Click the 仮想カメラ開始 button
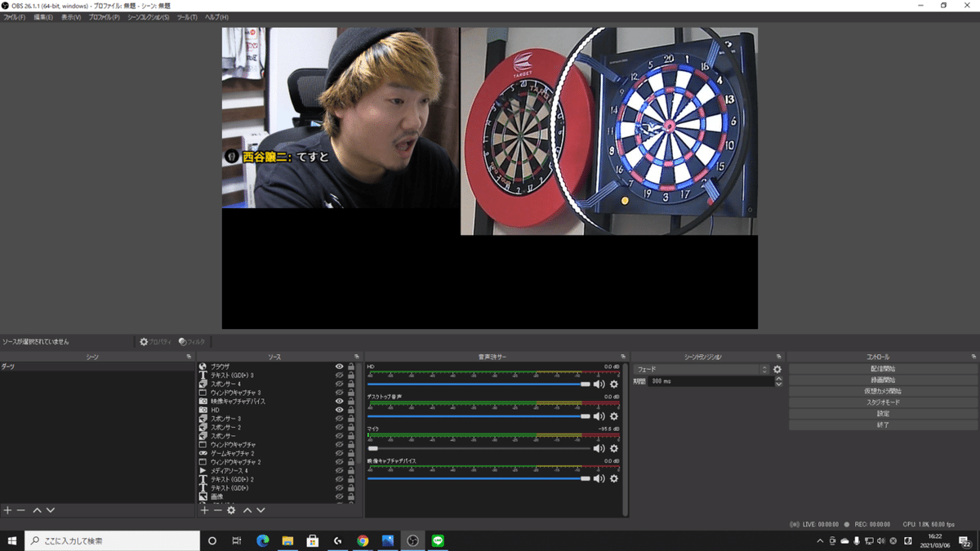Viewport: 980px width, 551px height. pos(883,391)
